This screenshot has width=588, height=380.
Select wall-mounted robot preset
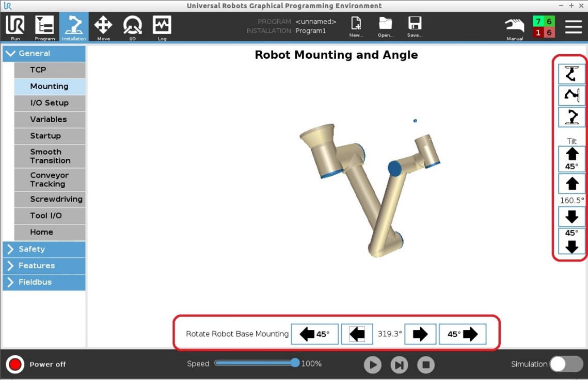point(571,95)
